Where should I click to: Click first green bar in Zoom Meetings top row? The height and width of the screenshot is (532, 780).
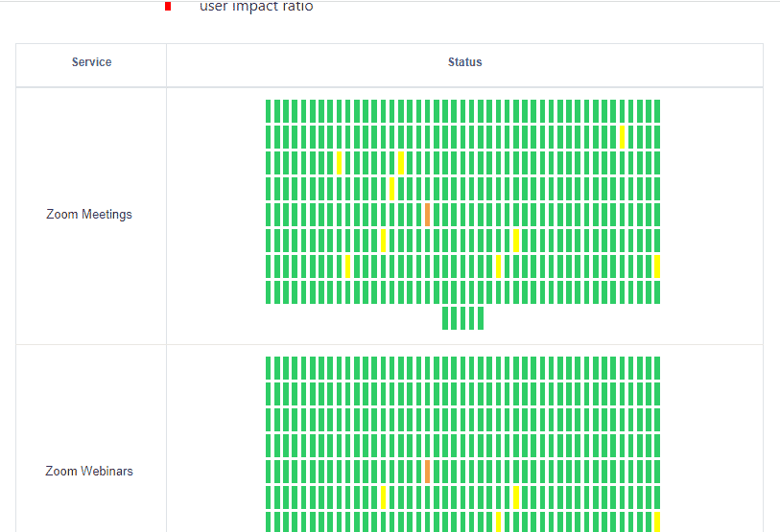(x=268, y=111)
